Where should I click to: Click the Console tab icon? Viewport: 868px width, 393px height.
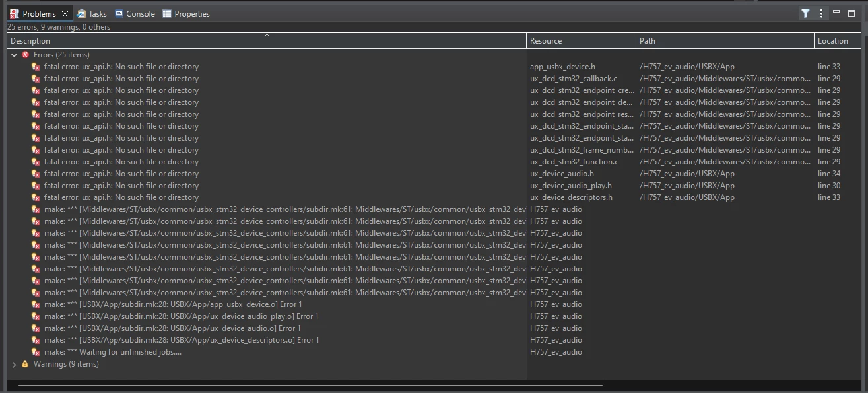119,13
